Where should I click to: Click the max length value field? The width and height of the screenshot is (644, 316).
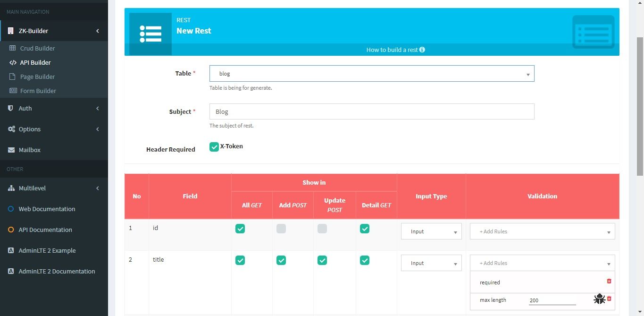[x=552, y=300]
